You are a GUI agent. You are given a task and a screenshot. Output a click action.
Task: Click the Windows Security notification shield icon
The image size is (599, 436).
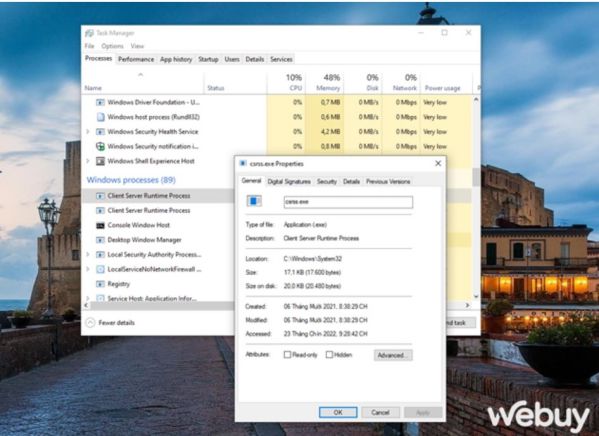point(100,146)
